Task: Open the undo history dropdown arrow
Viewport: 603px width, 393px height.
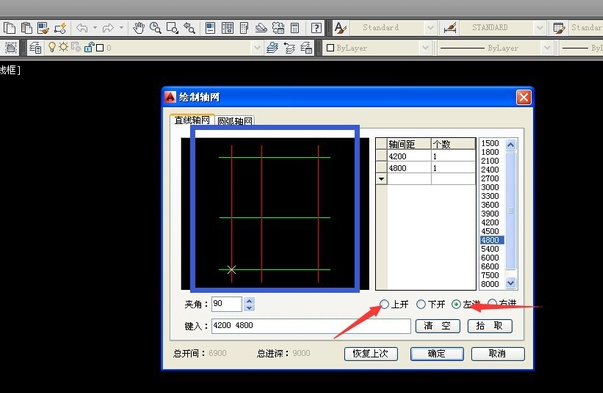Action: pyautogui.click(x=95, y=28)
